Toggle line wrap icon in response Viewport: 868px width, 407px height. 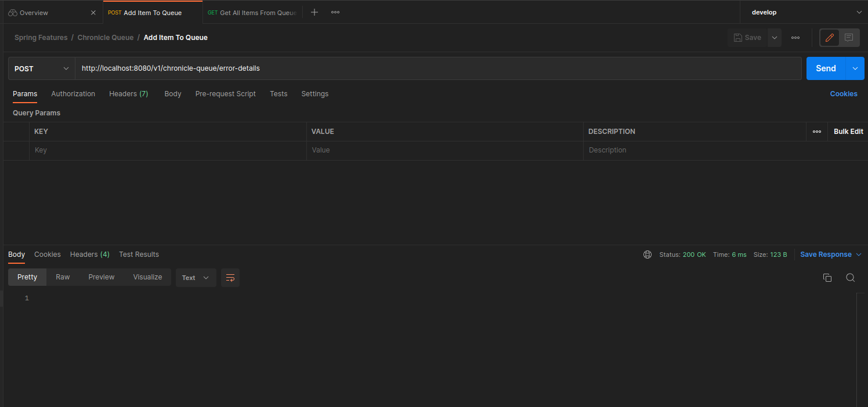coord(230,278)
